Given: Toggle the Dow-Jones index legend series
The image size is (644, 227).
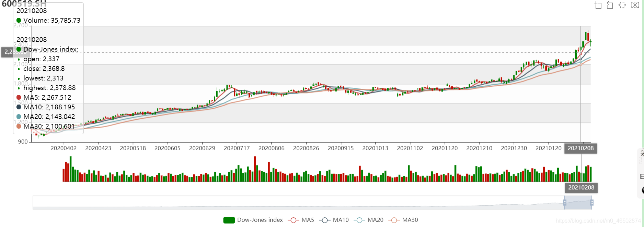Looking at the screenshot, I should coord(253,220).
